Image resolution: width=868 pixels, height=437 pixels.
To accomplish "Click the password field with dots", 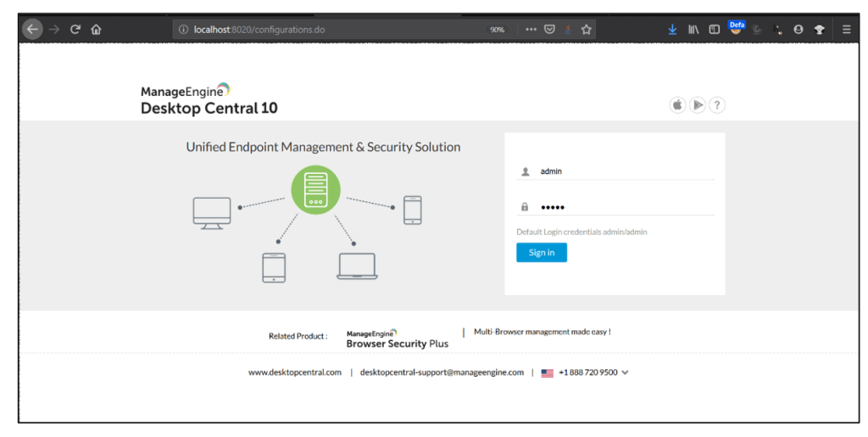I will click(615, 207).
